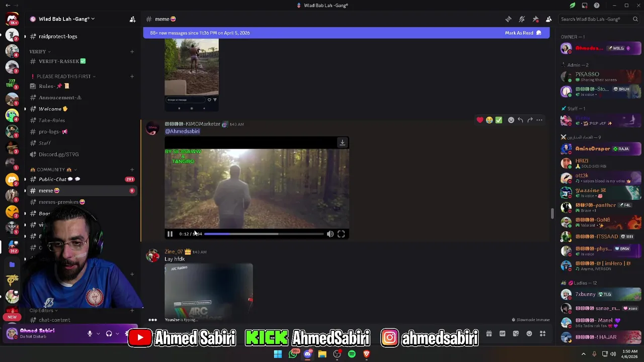Pause the playing video

[x=170, y=234]
